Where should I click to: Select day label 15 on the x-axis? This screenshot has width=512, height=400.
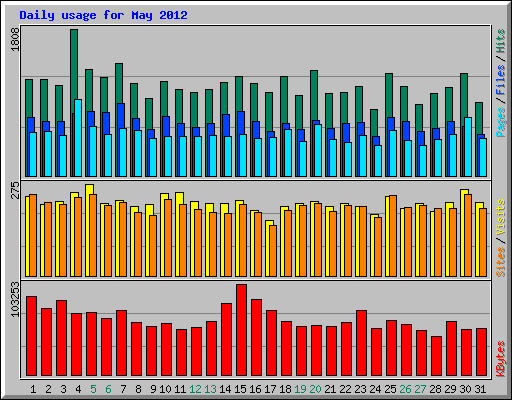pyautogui.click(x=240, y=389)
